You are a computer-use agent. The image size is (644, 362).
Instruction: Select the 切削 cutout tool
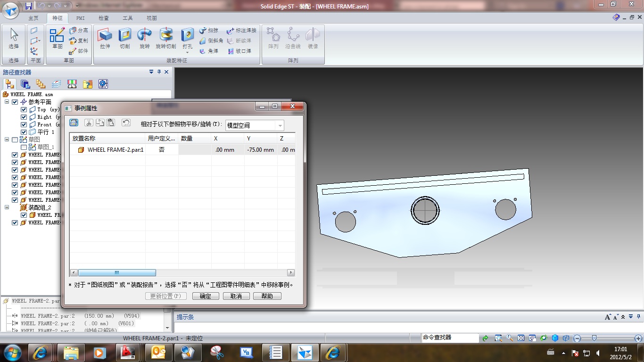pos(125,39)
